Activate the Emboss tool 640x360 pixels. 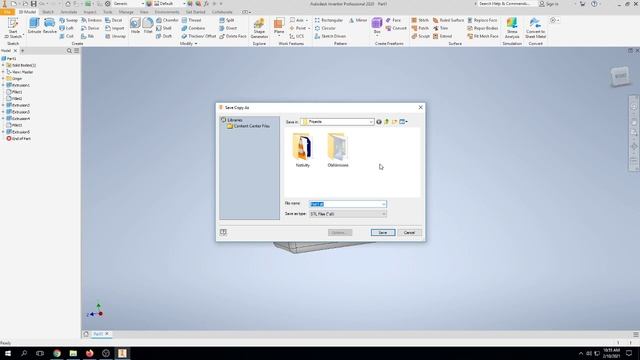91,20
